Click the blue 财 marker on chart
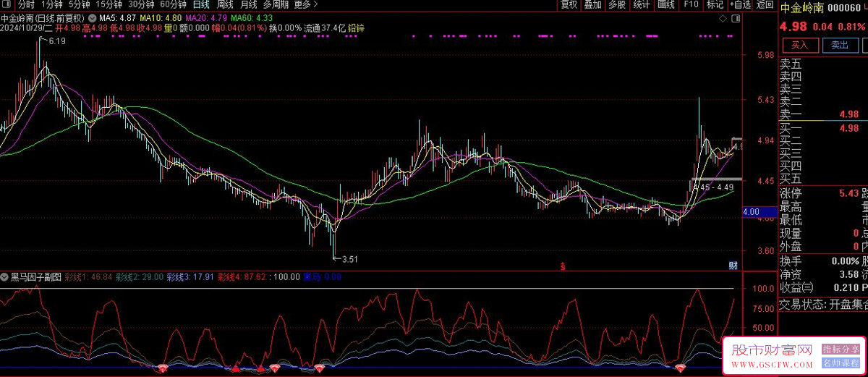The image size is (868, 377). (x=733, y=266)
